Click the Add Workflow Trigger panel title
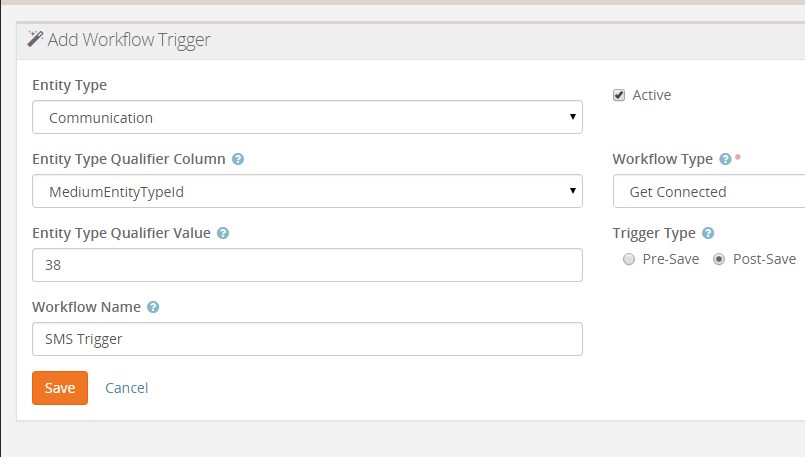The image size is (805, 457). coord(129,40)
